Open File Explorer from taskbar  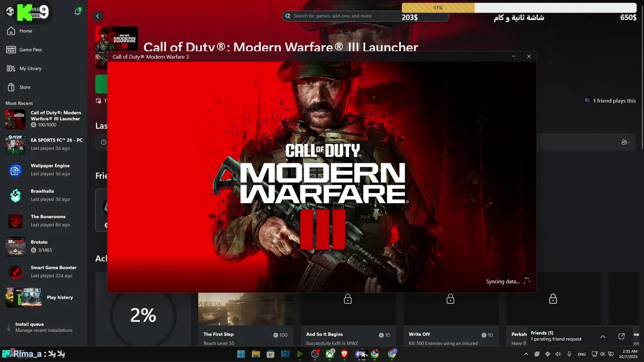click(x=256, y=354)
